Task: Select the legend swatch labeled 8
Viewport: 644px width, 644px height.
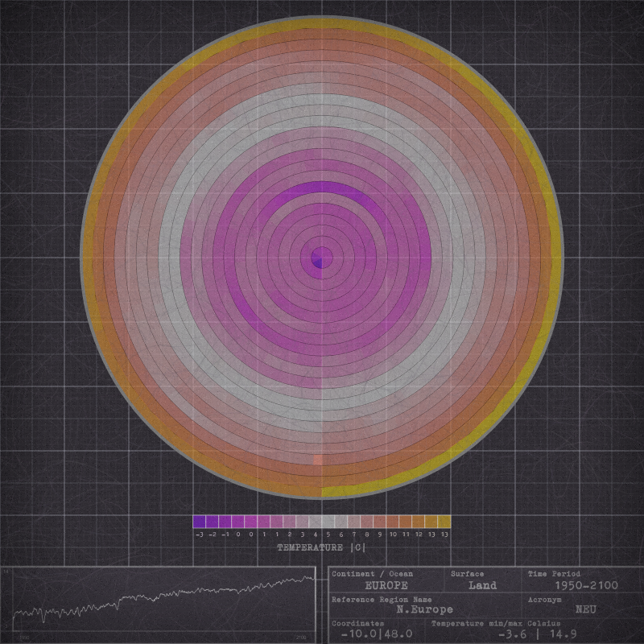Action: [x=367, y=522]
